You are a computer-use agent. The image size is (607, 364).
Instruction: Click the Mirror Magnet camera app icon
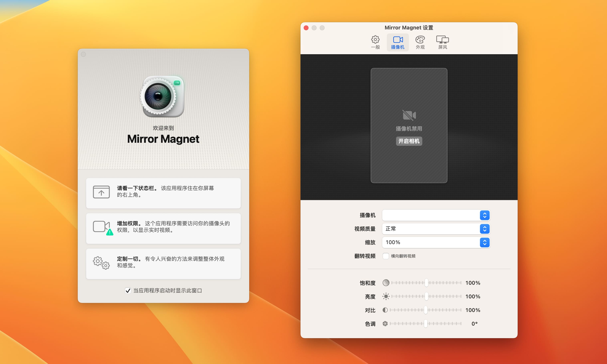pyautogui.click(x=162, y=96)
